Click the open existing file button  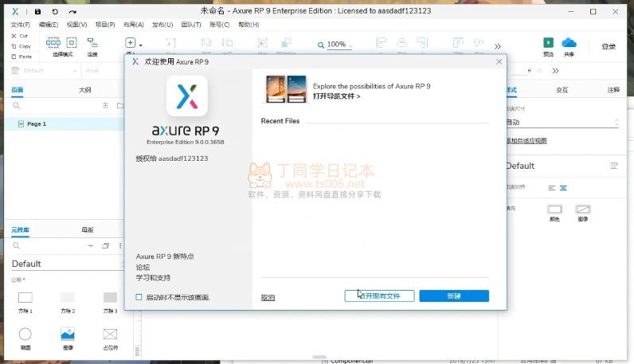(x=379, y=296)
